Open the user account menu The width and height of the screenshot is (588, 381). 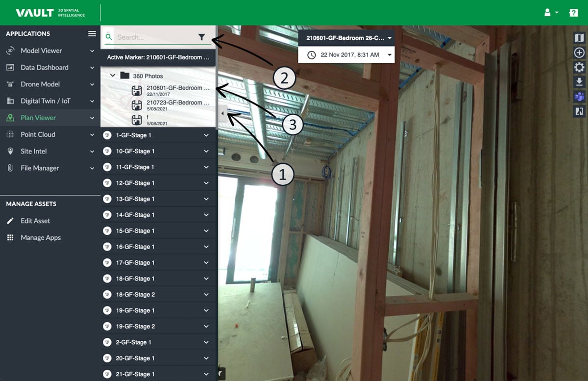pos(551,13)
